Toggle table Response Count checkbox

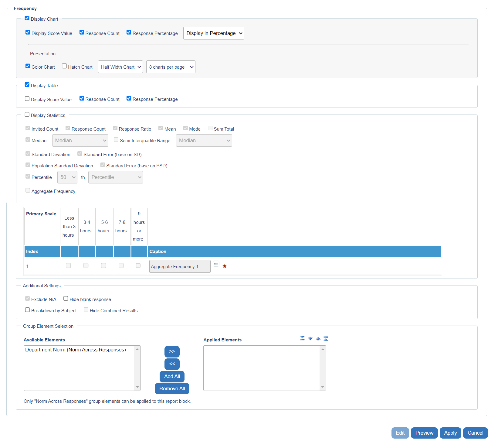(82, 98)
